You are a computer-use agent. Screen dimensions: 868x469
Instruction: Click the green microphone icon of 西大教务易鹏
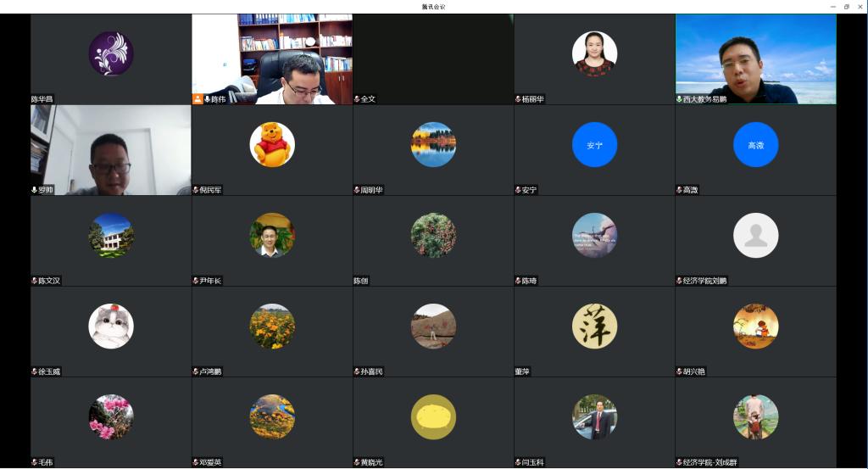click(x=679, y=99)
